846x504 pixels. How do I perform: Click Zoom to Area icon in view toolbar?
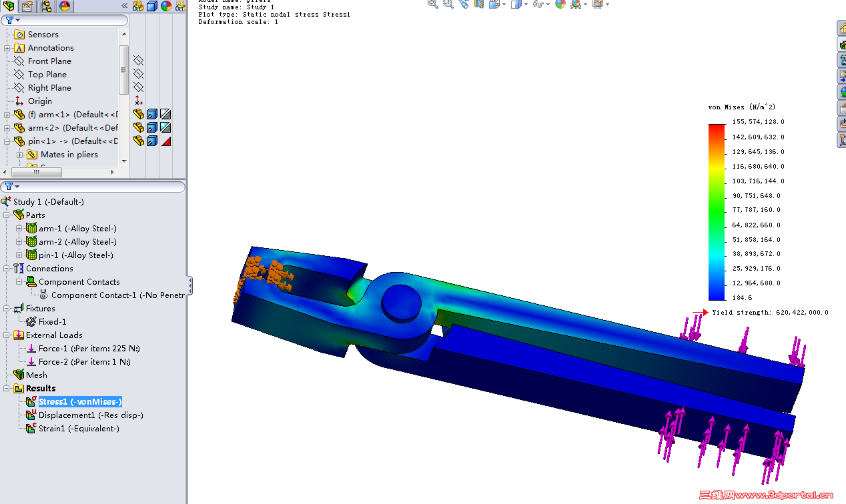coord(448,3)
